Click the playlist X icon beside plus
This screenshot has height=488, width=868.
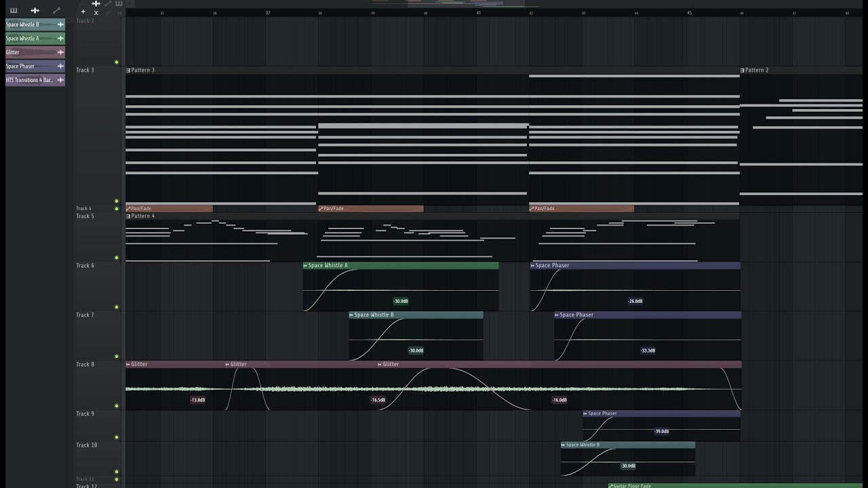(96, 12)
